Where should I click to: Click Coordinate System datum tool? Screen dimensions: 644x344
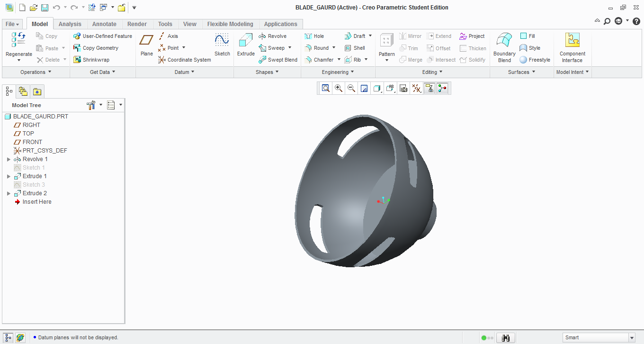(185, 60)
